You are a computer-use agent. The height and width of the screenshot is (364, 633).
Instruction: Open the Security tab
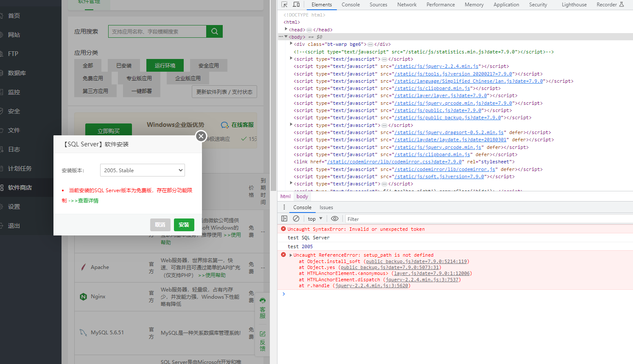tap(538, 5)
